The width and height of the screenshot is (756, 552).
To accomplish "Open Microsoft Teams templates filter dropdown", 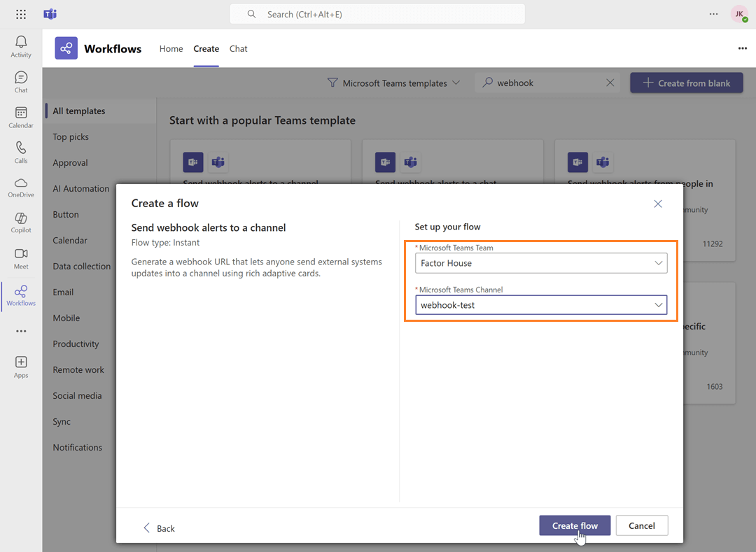I will pos(394,83).
